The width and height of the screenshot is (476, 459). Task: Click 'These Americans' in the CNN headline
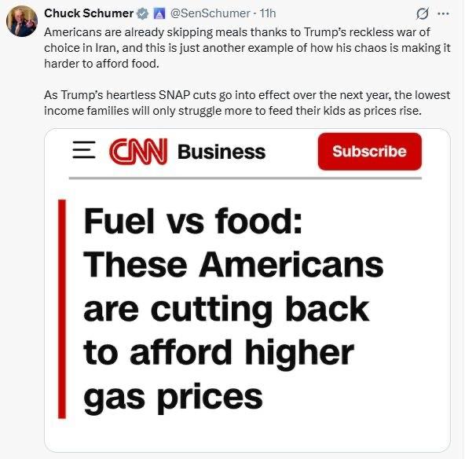pos(233,265)
